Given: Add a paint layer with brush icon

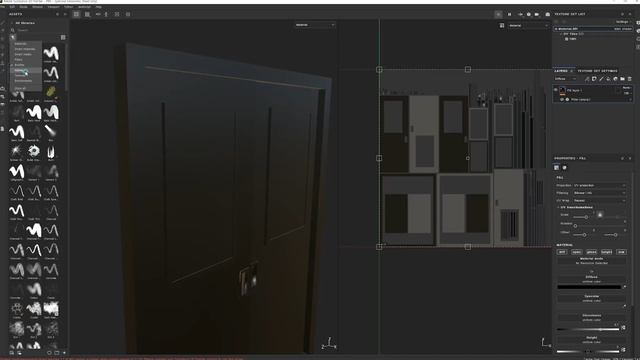Looking at the screenshot, I should (x=601, y=79).
